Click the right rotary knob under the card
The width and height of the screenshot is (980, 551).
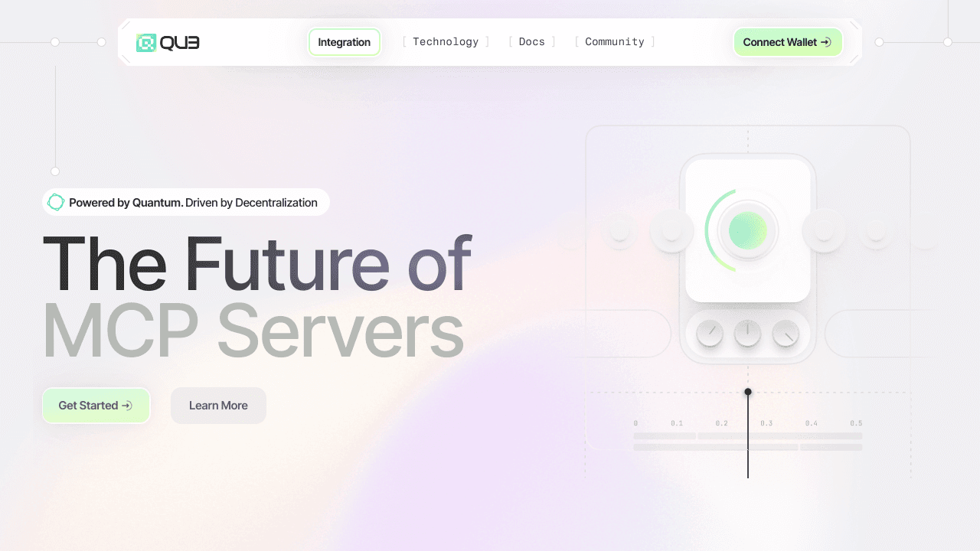(786, 334)
